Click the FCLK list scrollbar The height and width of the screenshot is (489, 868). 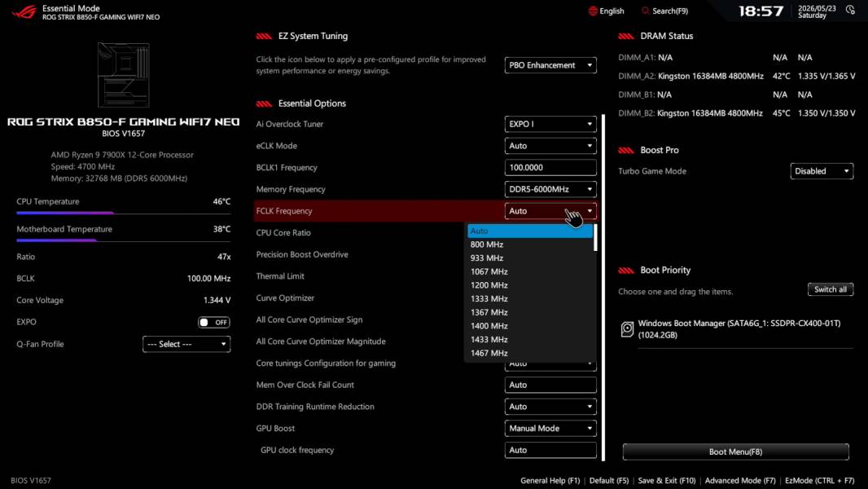pos(595,237)
